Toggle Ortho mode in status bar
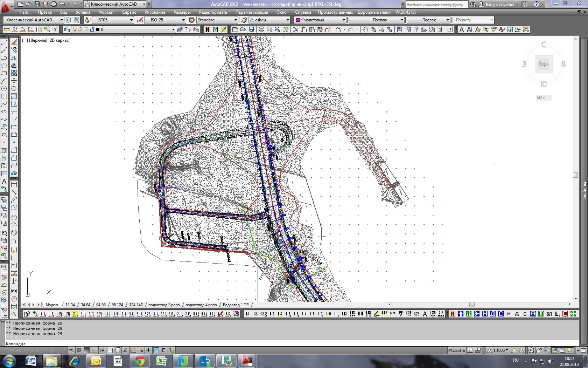The image size is (588, 368). (x=94, y=350)
